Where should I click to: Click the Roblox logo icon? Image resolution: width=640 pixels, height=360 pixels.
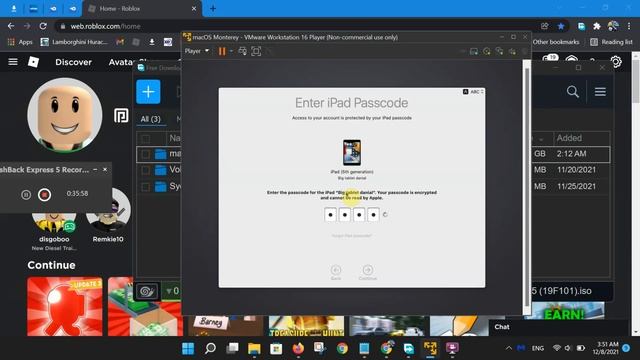tap(33, 62)
